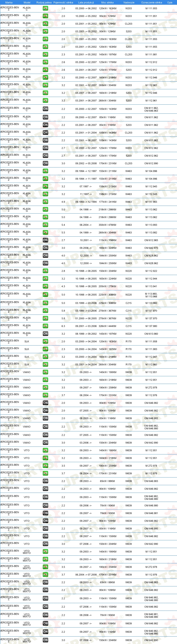Click the 09.1994 -> 11.1997 production years

[86, 179]
